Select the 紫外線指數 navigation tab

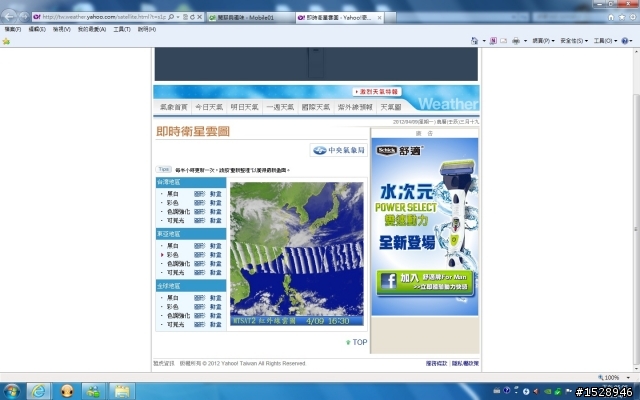click(x=355, y=107)
